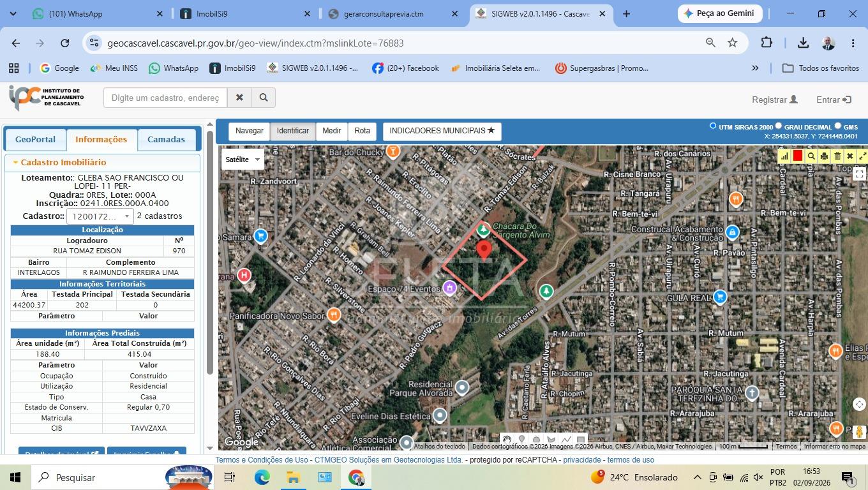This screenshot has height=490, width=868.
Task: Toggle Google Maps fullscreen view button
Action: pyautogui.click(x=859, y=174)
